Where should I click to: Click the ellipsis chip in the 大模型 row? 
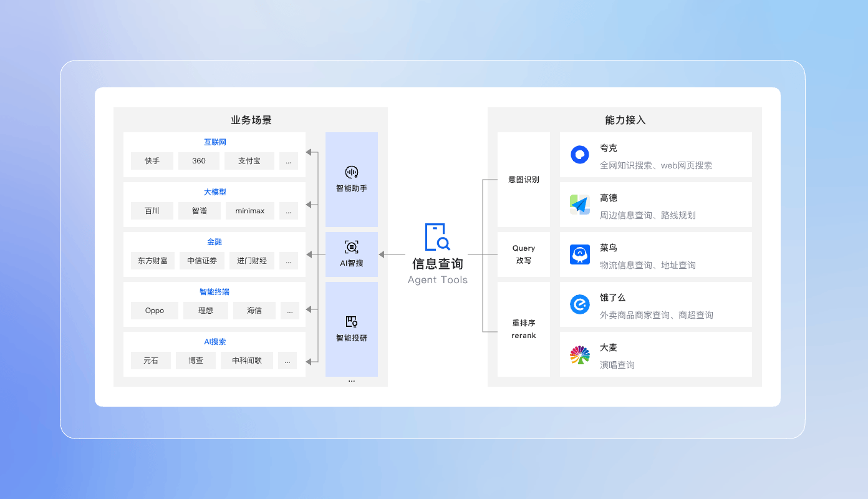coord(289,211)
